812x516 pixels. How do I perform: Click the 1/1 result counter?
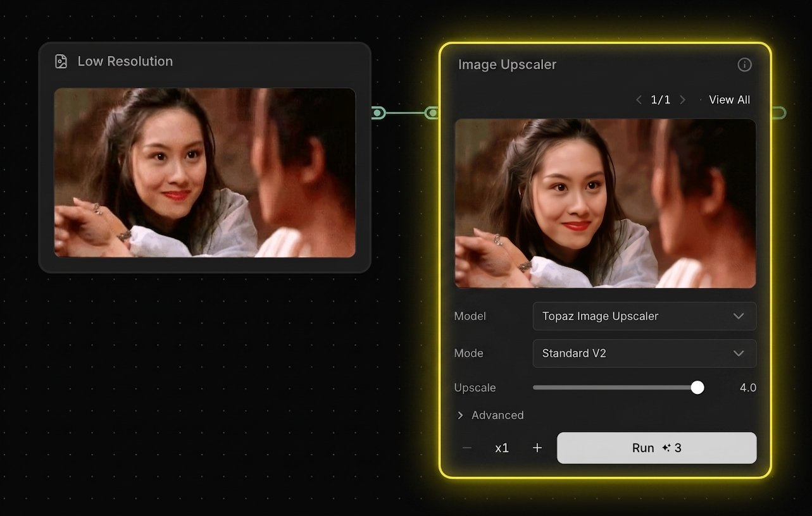tap(661, 100)
